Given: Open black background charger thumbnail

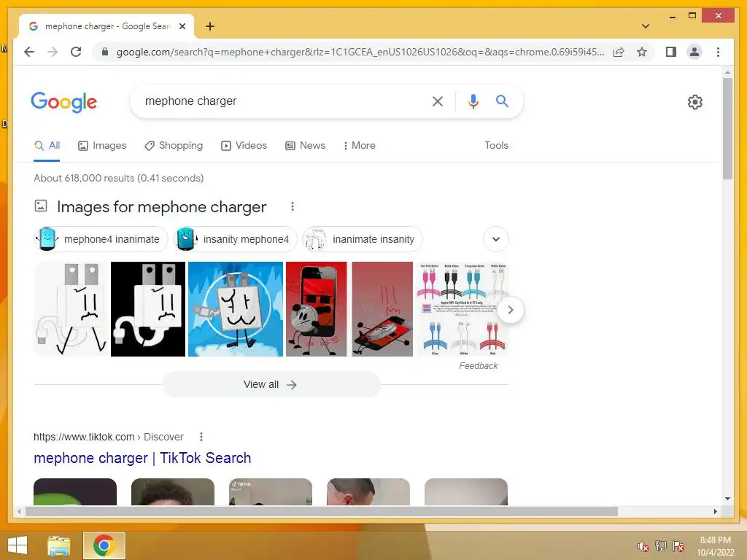Looking at the screenshot, I should click(x=148, y=308).
